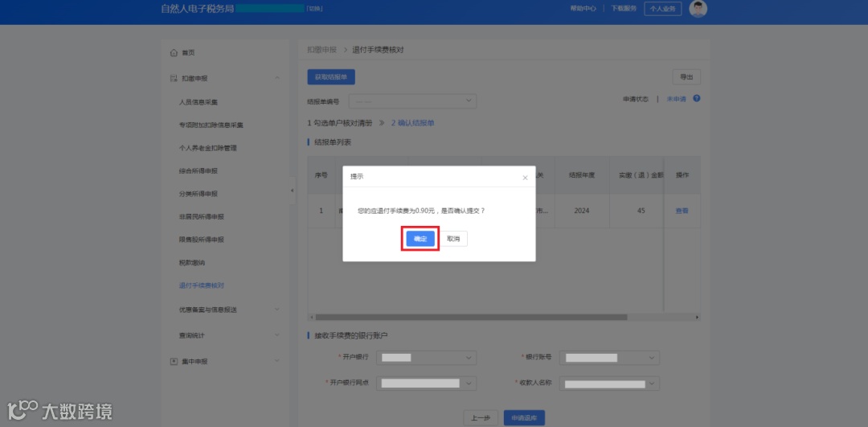Click the 扣缴申报 document icon in sidebar
Image resolution: width=868 pixels, height=427 pixels.
pyautogui.click(x=174, y=79)
